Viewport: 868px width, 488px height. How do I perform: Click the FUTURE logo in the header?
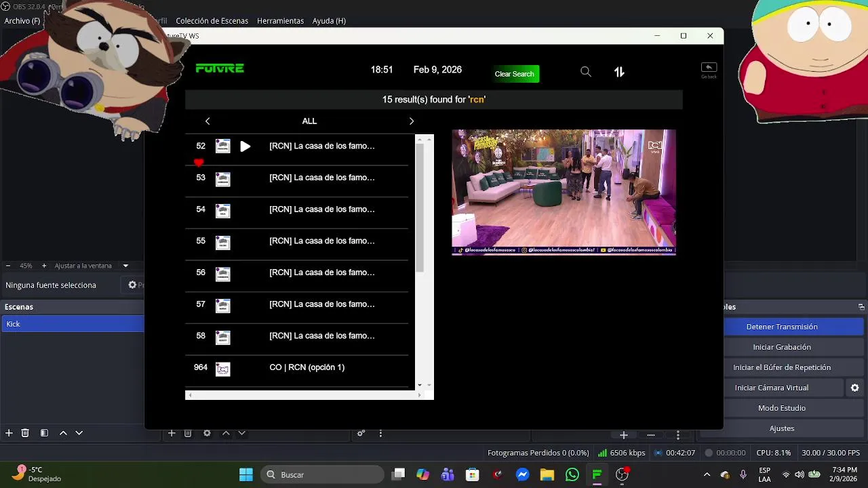(x=220, y=68)
